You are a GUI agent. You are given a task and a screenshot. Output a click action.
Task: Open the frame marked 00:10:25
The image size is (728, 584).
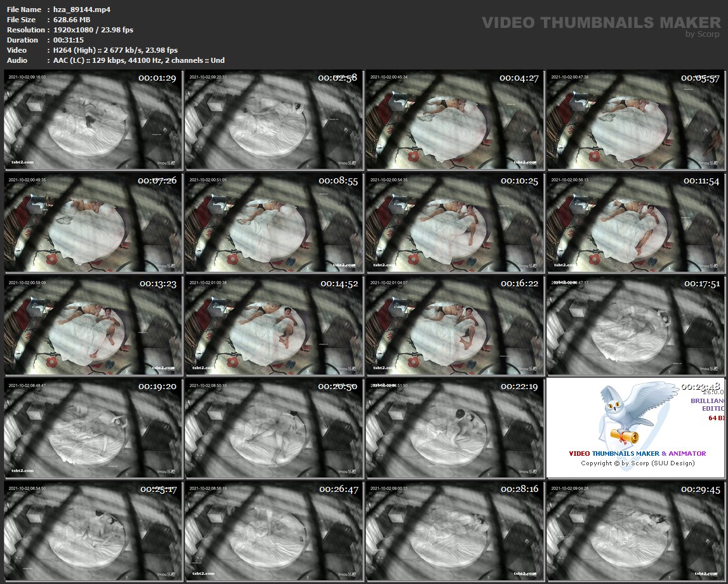coord(455,222)
